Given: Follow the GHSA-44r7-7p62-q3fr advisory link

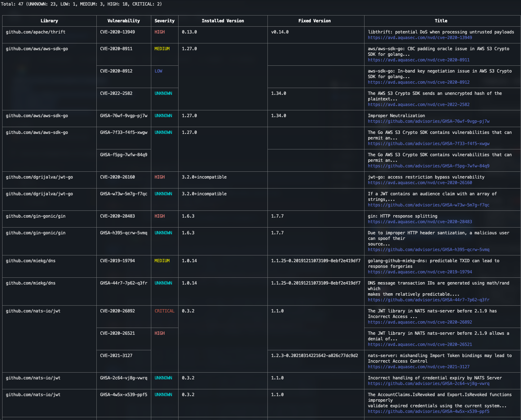Looking at the screenshot, I should coord(428,300).
